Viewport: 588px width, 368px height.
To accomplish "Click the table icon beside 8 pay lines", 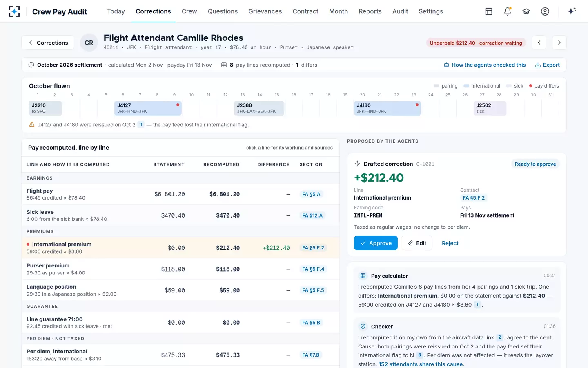I will tap(224, 65).
